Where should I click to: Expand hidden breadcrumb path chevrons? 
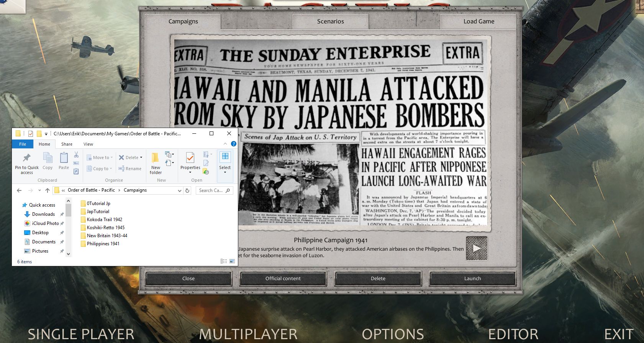63,190
